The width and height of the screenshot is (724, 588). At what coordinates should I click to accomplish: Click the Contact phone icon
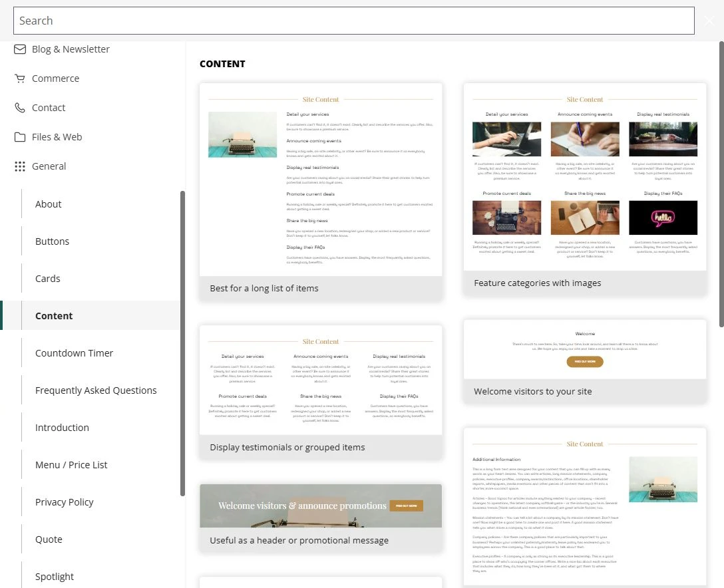pos(20,108)
